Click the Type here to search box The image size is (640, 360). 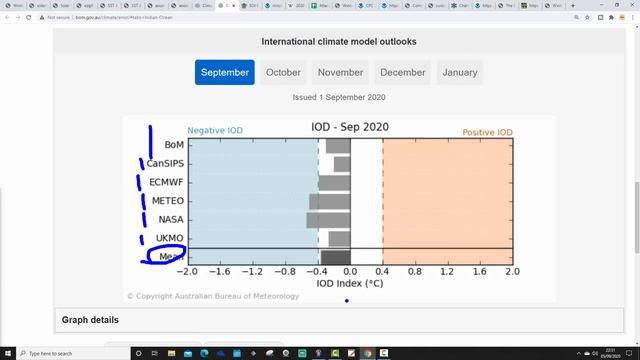pyautogui.click(x=73, y=353)
